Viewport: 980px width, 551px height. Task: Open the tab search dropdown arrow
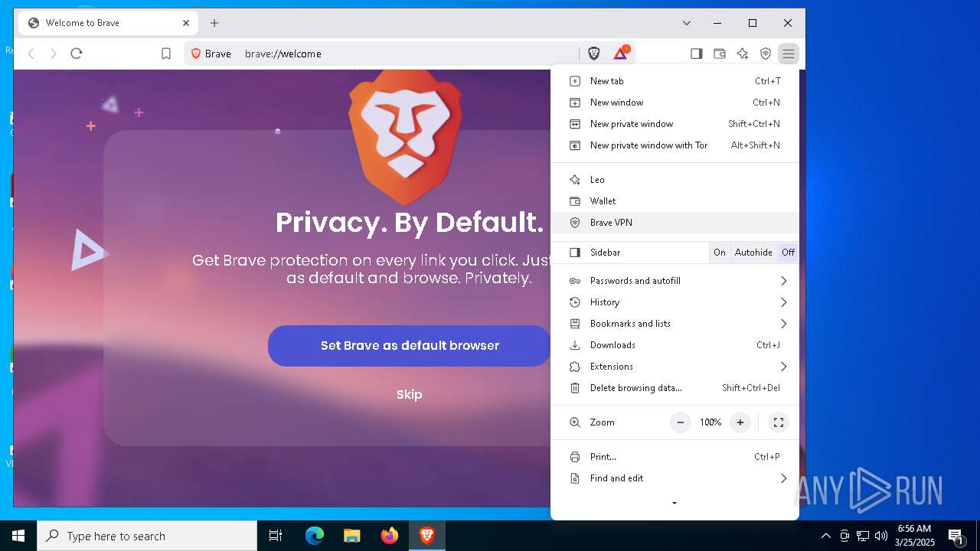click(687, 23)
